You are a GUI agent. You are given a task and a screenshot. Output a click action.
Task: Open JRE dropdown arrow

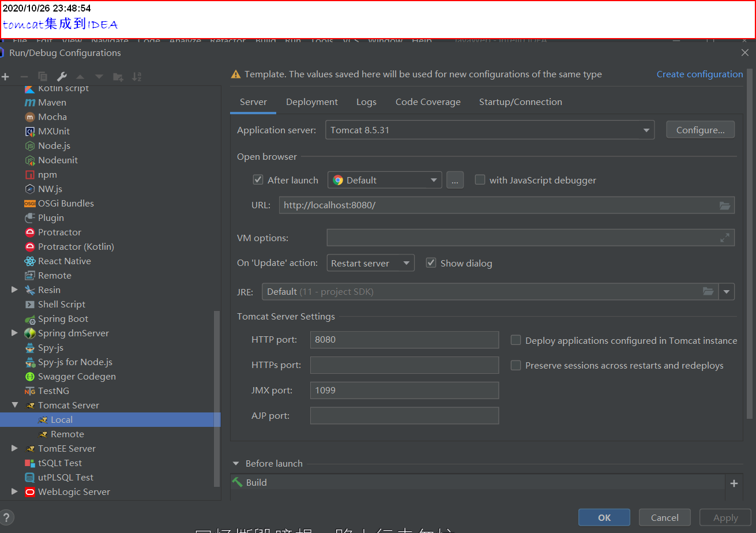pos(727,292)
